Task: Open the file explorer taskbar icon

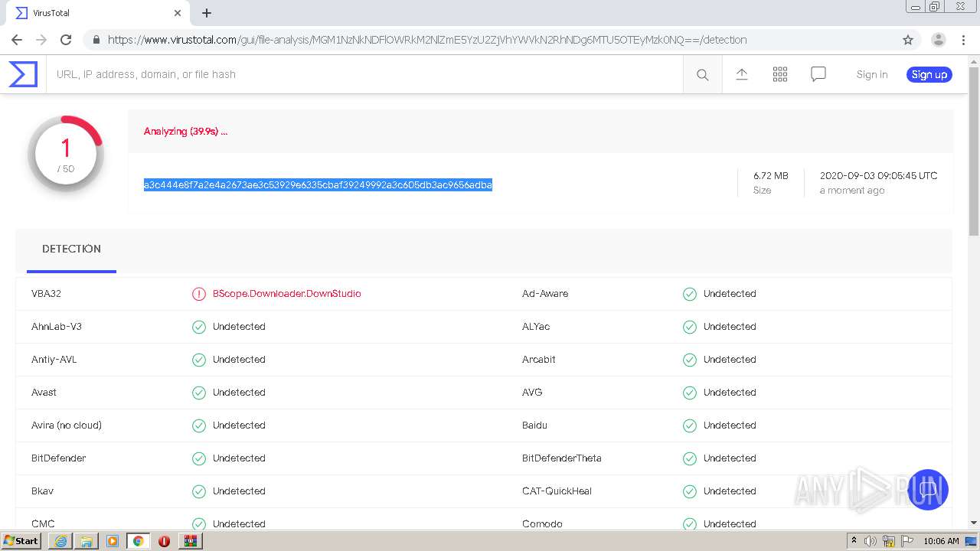Action: 87,541
